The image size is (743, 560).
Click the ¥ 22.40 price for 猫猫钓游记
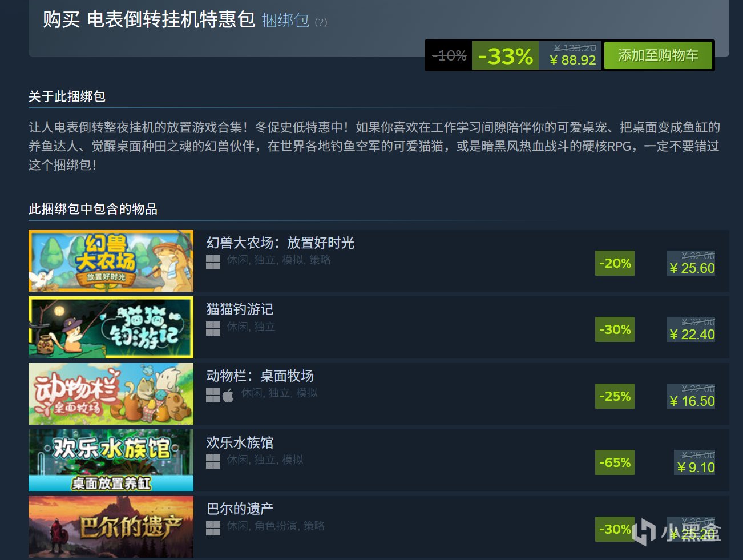(x=692, y=335)
